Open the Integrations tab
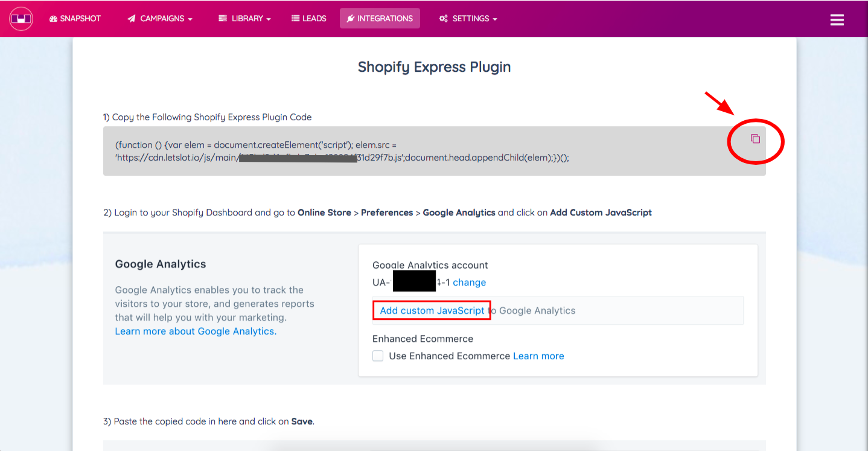 380,19
